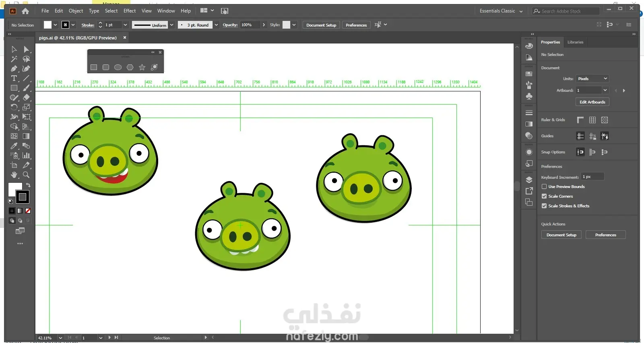Enable Use Preview Bounds checkbox
644x343 pixels.
click(x=544, y=186)
